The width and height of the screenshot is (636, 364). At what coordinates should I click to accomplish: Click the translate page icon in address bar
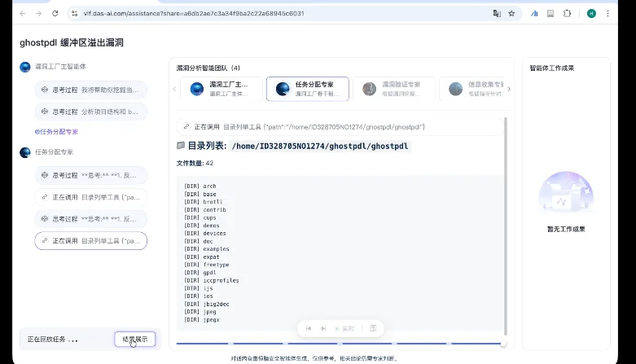coord(497,13)
